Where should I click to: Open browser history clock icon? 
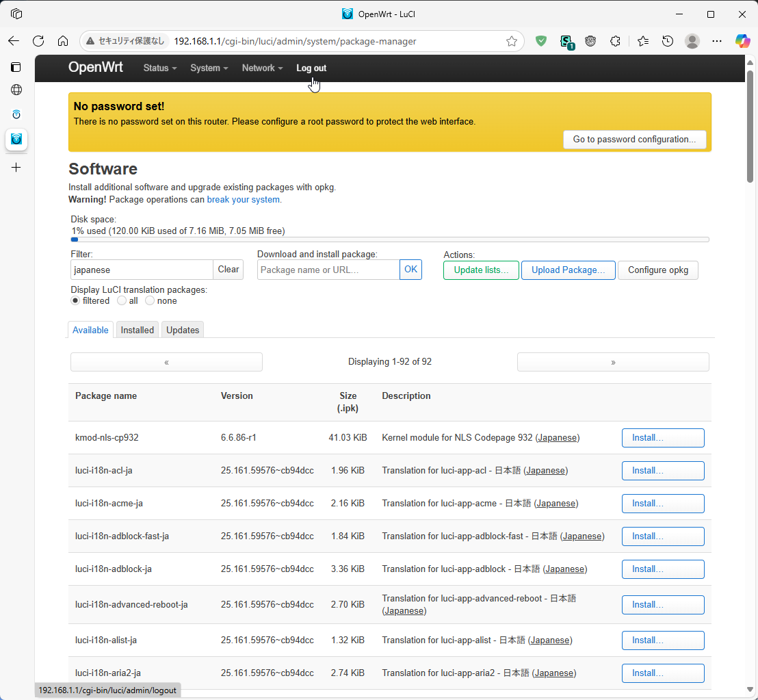click(668, 41)
